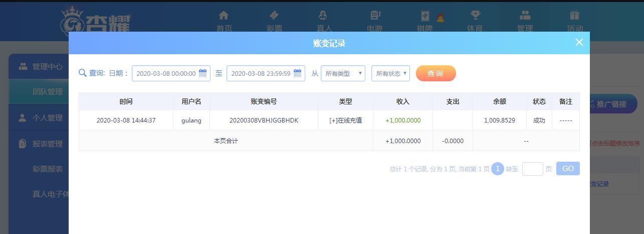Click the GO page jump button

568,169
